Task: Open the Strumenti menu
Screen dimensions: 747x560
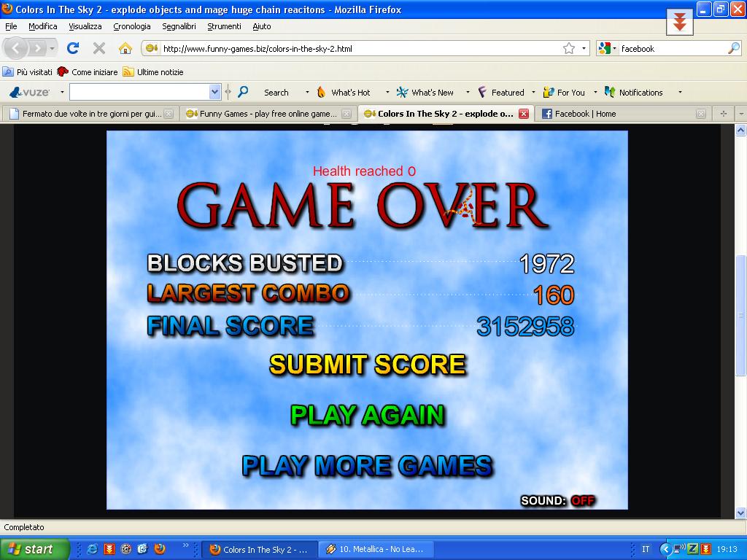Action: [x=224, y=26]
